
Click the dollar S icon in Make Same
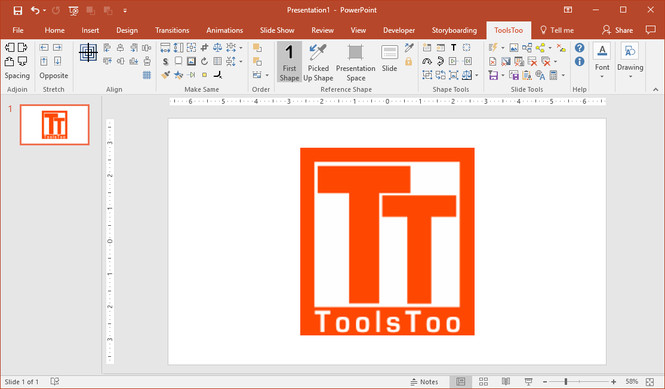coord(165,62)
